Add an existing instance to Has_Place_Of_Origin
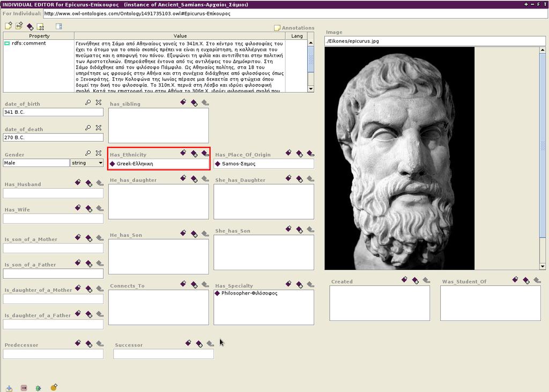The height and width of the screenshot is (392, 549). pos(300,153)
